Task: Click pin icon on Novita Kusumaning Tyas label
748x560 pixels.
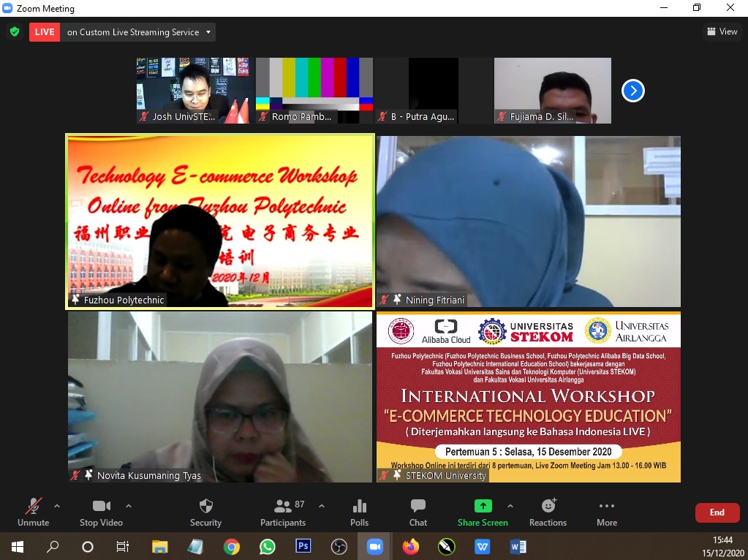Action: point(88,475)
